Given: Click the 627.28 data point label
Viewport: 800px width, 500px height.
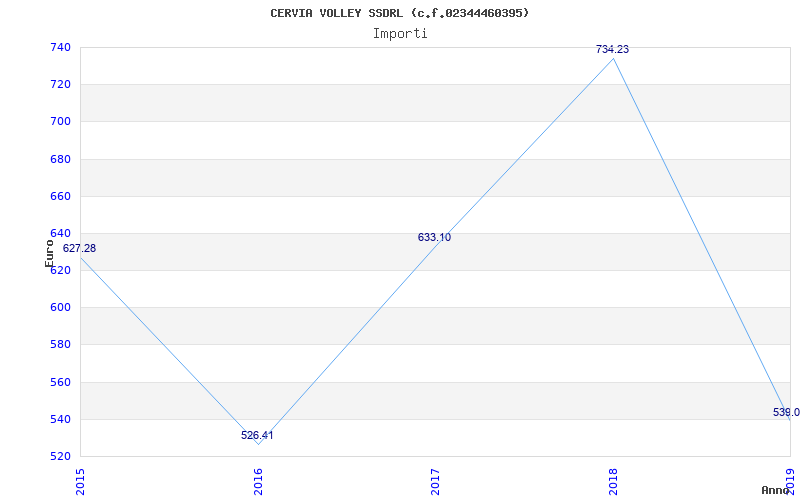Looking at the screenshot, I should (79, 248).
